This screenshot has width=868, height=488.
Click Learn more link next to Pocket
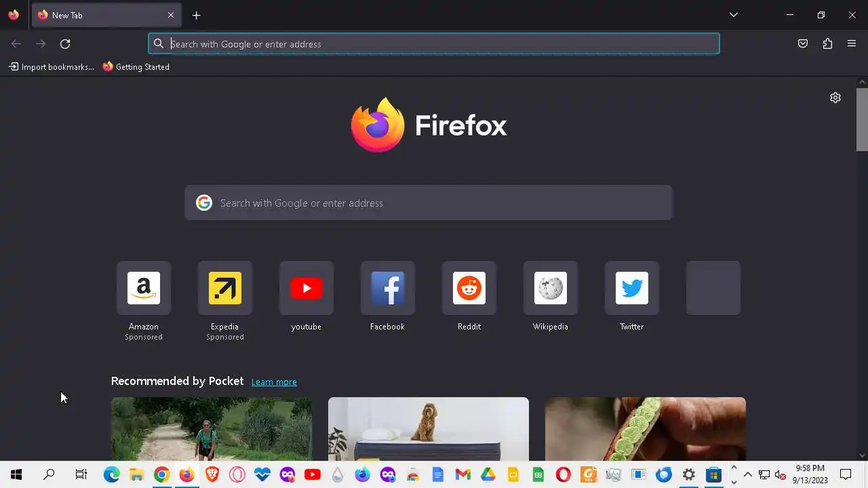tap(274, 382)
